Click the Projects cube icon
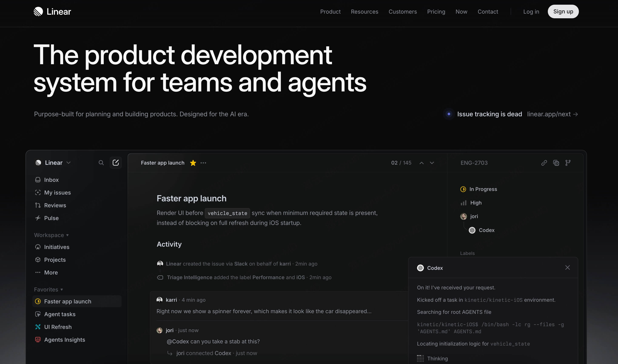This screenshot has height=364, width=618. tap(38, 260)
